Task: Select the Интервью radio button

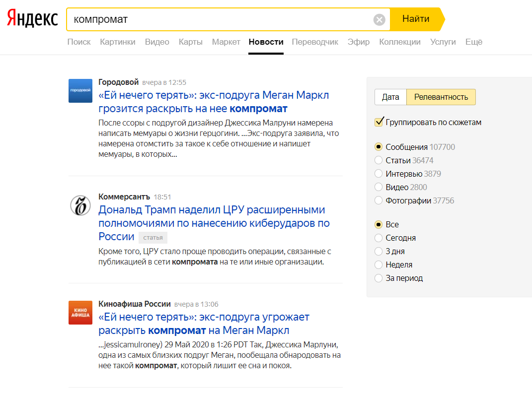Action: [x=379, y=174]
